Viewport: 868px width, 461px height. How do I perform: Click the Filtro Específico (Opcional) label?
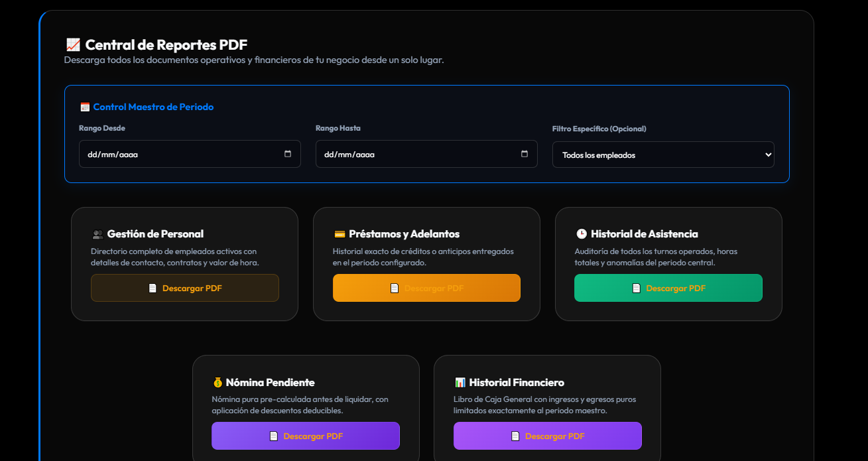[x=599, y=129]
